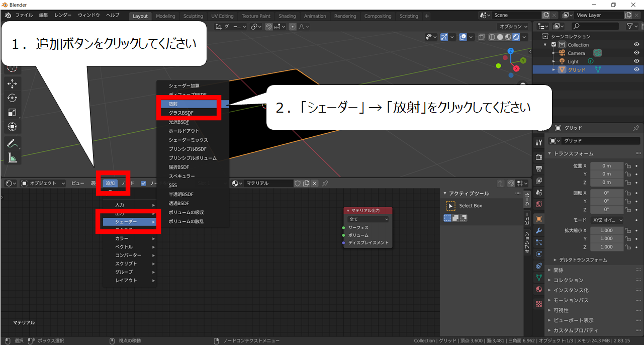Open the outliner filter dropdown
This screenshot has height=345, width=644.
tap(632, 26)
